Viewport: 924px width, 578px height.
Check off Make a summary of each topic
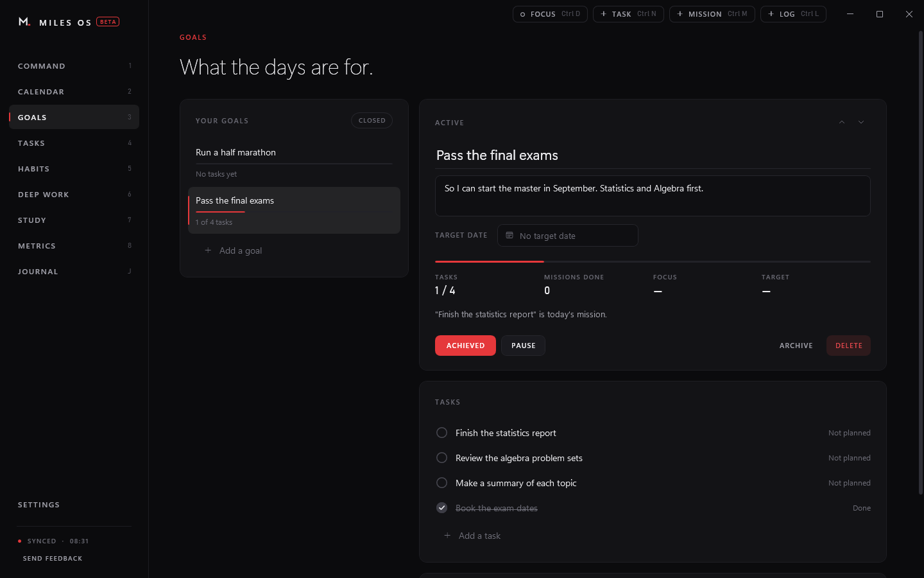pos(441,483)
